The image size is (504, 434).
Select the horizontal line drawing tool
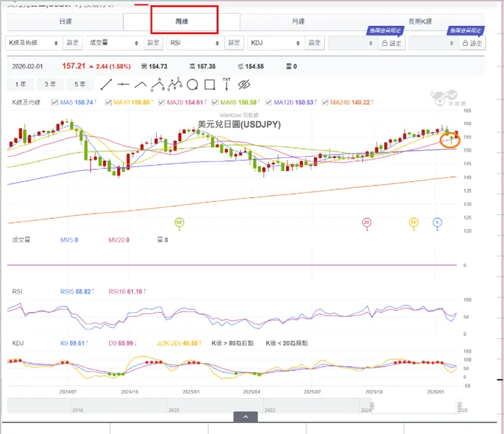123,84
